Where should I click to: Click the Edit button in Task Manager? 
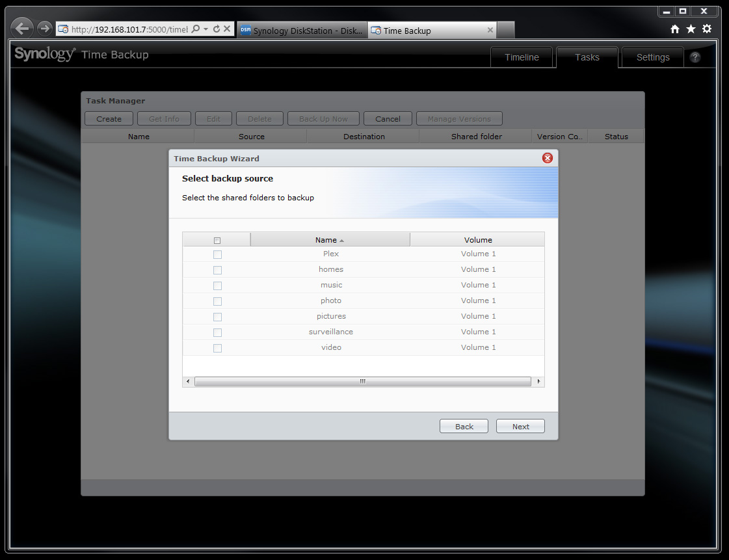coord(213,118)
